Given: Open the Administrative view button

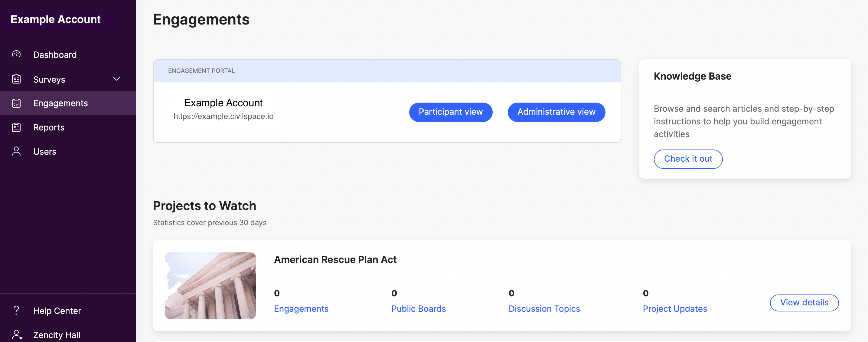Looking at the screenshot, I should click(x=556, y=112).
